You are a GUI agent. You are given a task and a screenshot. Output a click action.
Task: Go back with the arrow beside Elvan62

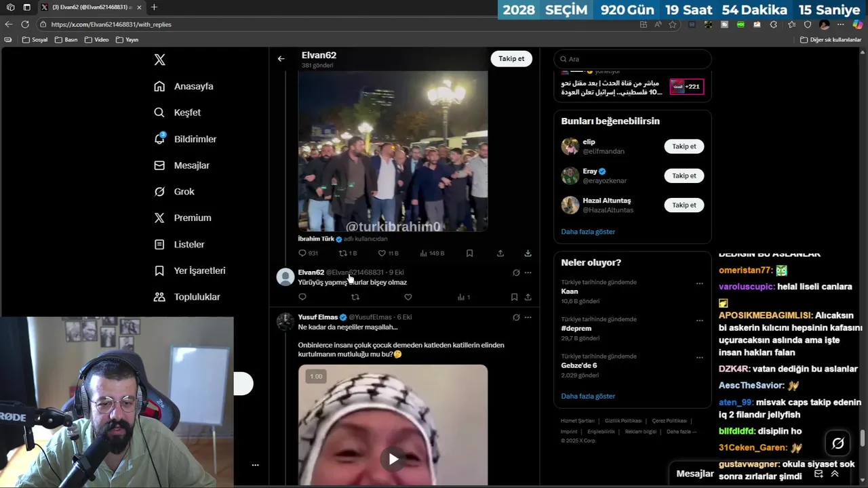(281, 59)
